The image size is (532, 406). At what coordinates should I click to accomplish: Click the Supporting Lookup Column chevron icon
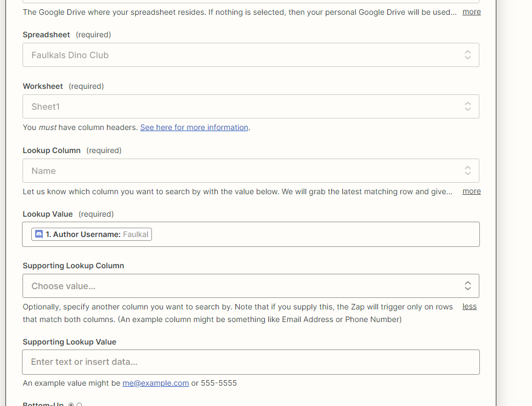[x=467, y=286]
